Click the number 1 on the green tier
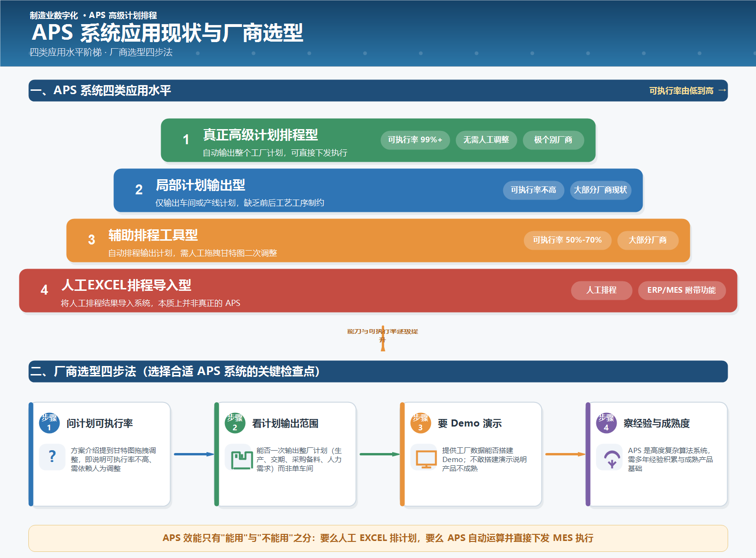 pos(186,139)
